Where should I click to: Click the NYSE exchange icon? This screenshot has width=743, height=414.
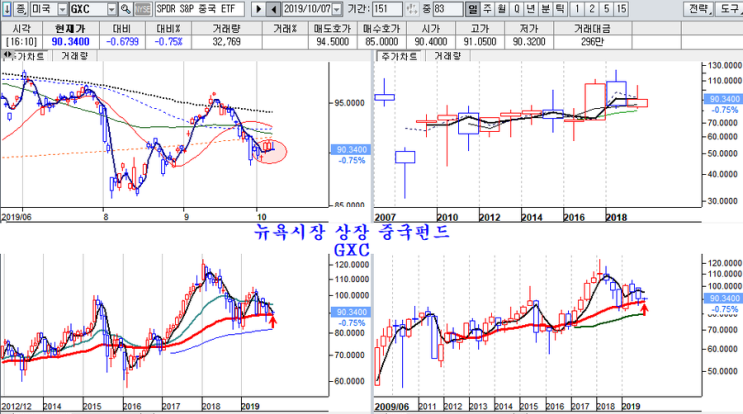tap(143, 9)
